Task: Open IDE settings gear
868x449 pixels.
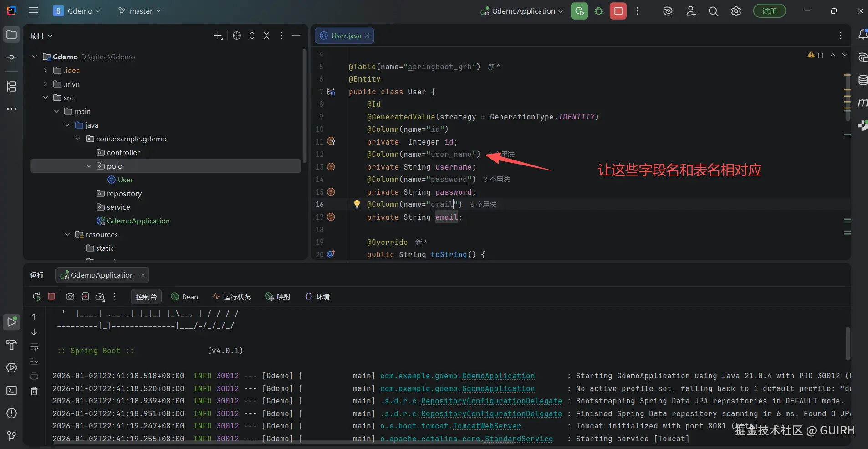Action: (x=736, y=11)
